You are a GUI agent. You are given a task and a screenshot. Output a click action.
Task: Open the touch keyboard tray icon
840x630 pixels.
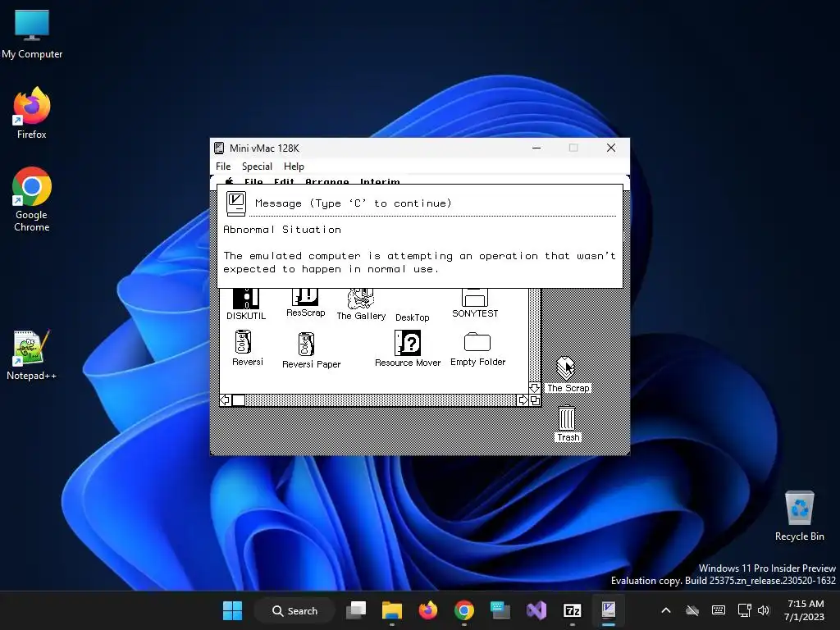pos(719,610)
